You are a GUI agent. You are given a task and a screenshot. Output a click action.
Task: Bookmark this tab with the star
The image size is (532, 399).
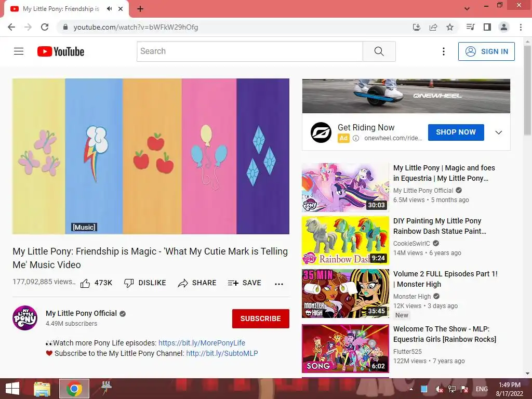pyautogui.click(x=450, y=27)
